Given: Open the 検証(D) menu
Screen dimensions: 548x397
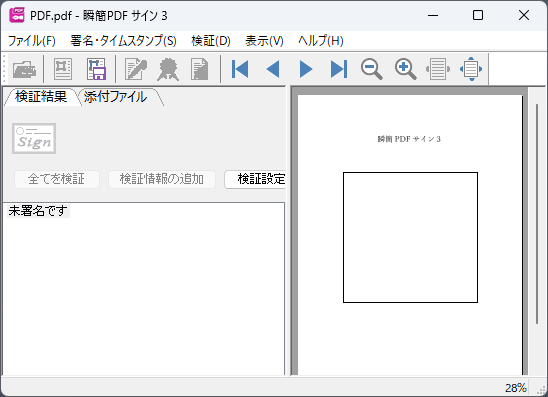Looking at the screenshot, I should coord(211,41).
